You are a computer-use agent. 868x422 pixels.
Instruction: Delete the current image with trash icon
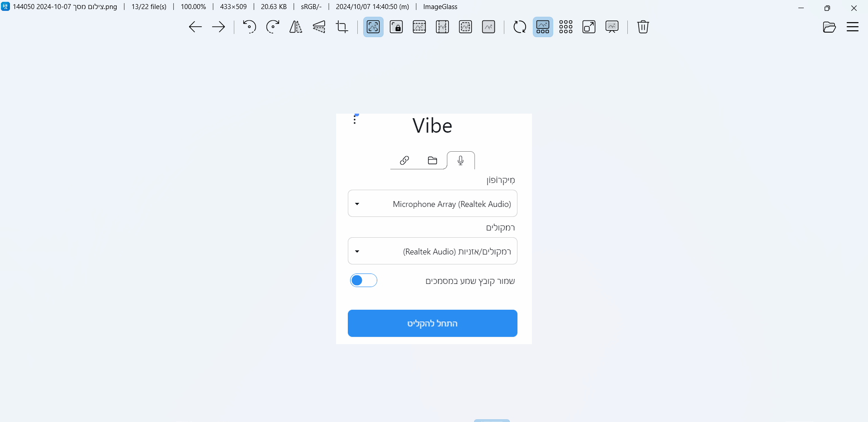pyautogui.click(x=643, y=27)
